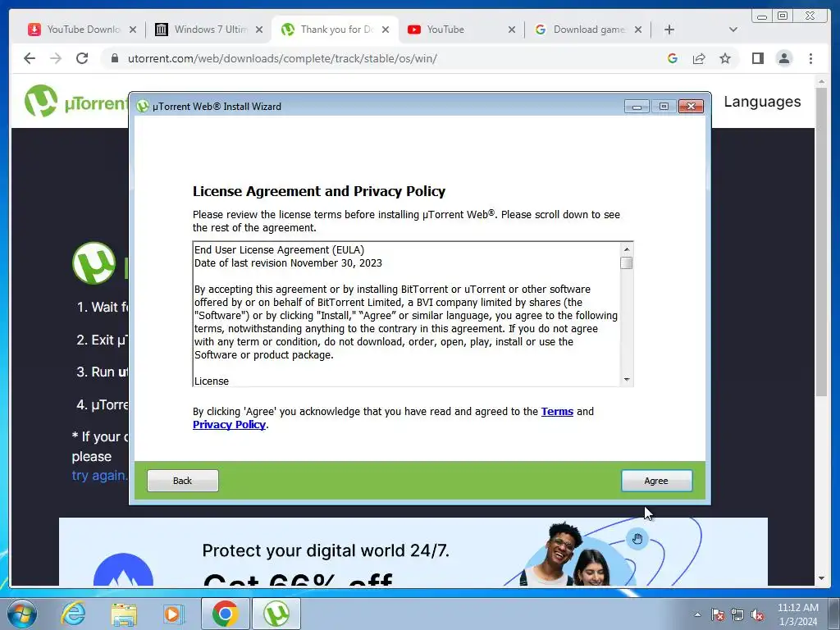Click the page scrollbar up arrow
Screen dimensions: 840x630
[822, 81]
